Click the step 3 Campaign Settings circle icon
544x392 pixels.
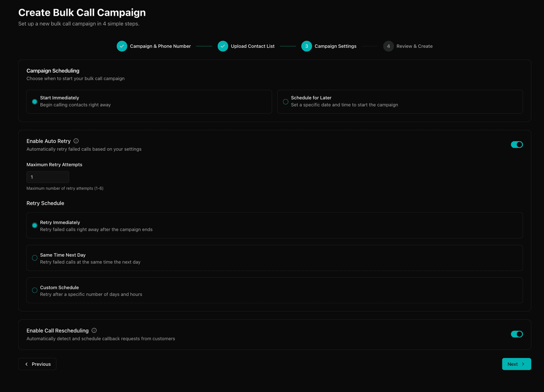click(x=307, y=46)
